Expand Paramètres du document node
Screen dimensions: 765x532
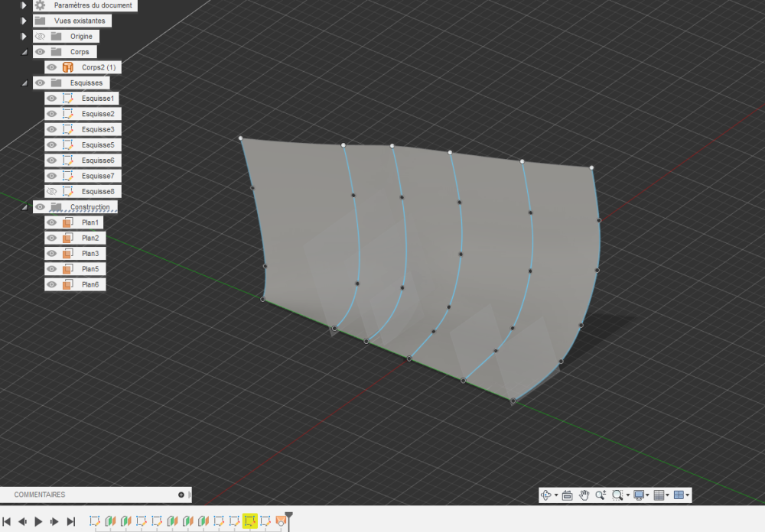(x=24, y=5)
